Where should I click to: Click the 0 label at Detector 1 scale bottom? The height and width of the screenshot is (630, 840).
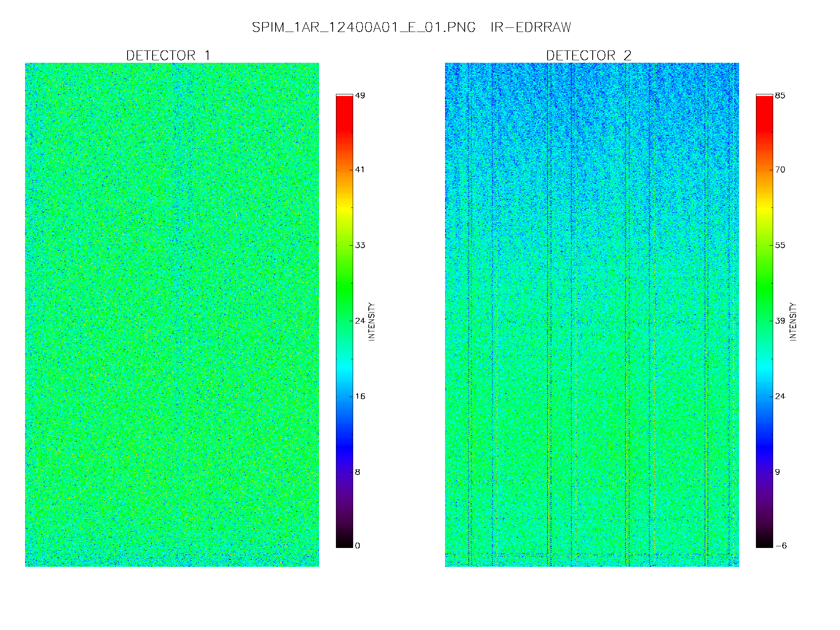358,546
